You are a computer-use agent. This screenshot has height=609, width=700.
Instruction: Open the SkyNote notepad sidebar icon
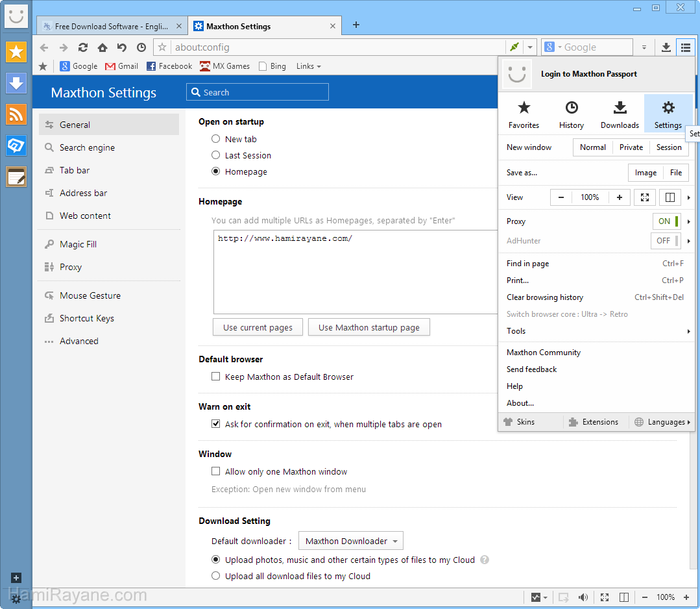point(16,177)
